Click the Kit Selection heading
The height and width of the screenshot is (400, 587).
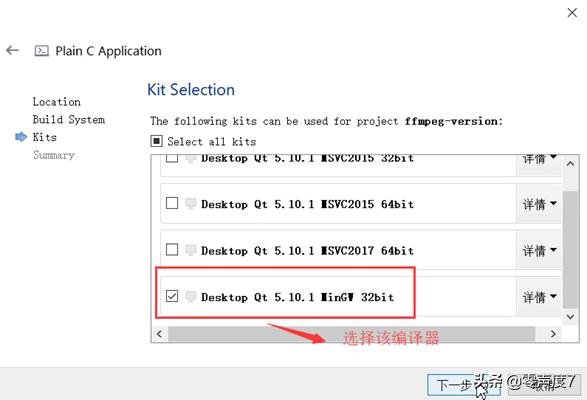191,90
